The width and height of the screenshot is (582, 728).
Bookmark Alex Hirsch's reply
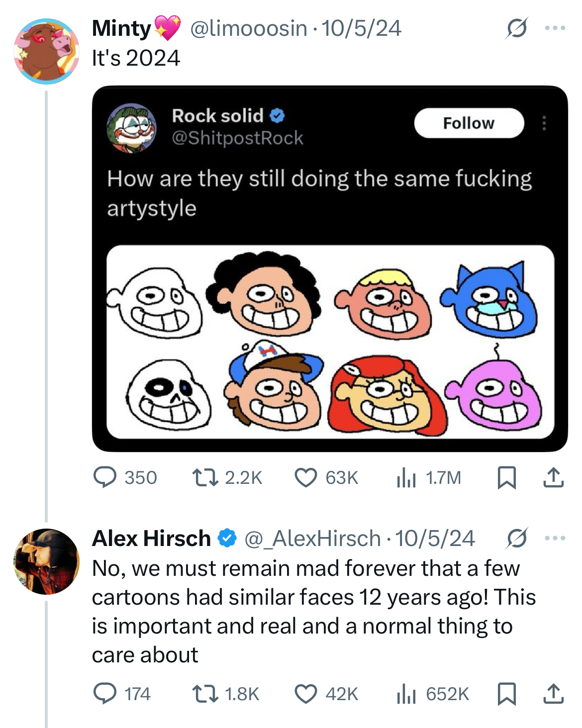pyautogui.click(x=506, y=694)
